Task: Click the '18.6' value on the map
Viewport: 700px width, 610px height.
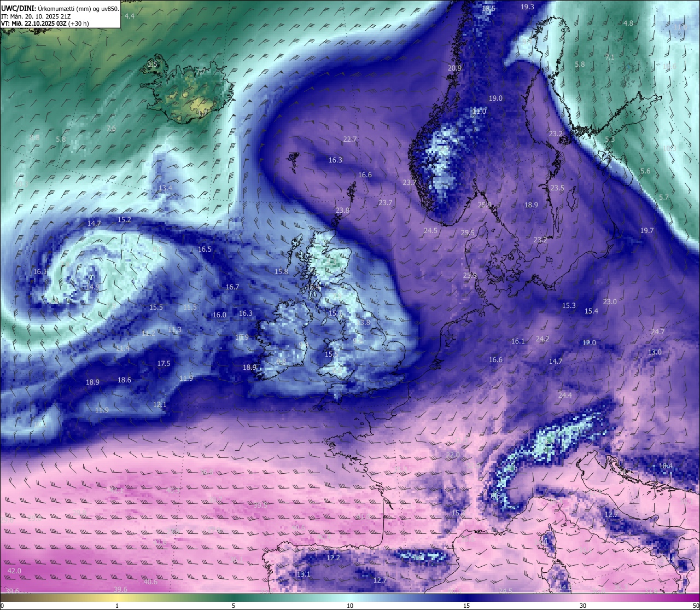Action: 124,380
